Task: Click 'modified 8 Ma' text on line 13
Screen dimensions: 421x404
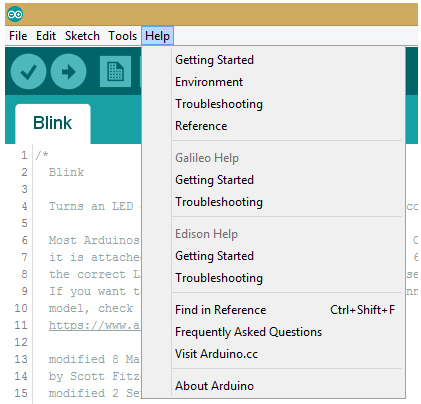Action: pos(94,359)
